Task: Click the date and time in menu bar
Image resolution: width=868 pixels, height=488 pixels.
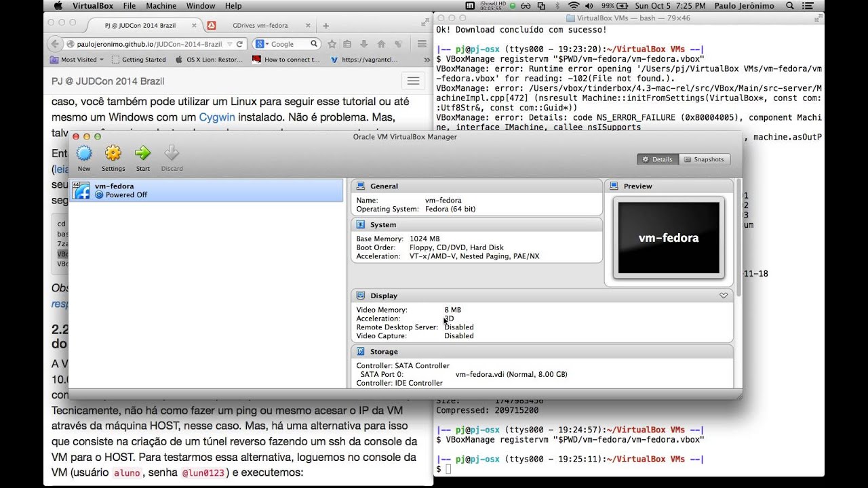Action: pyautogui.click(x=670, y=6)
